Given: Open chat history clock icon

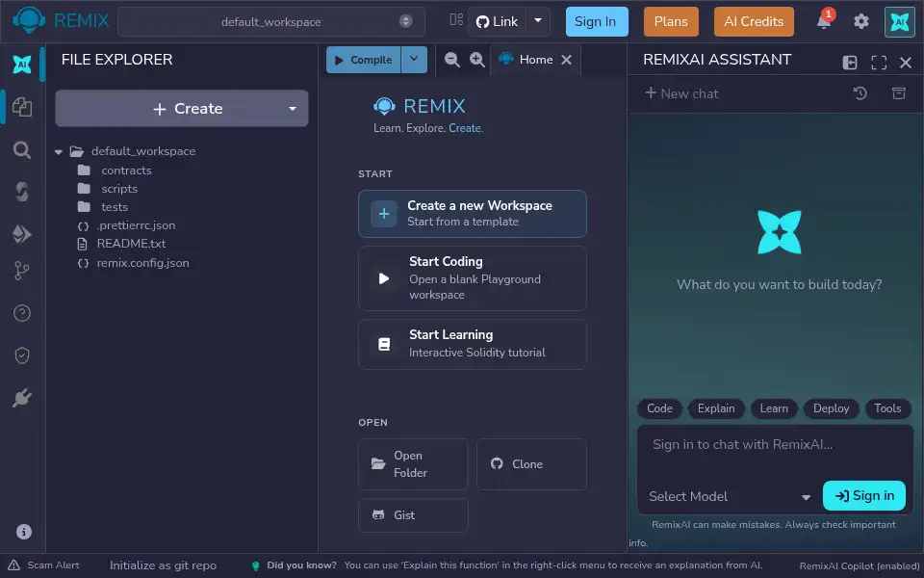Looking at the screenshot, I should [x=860, y=93].
